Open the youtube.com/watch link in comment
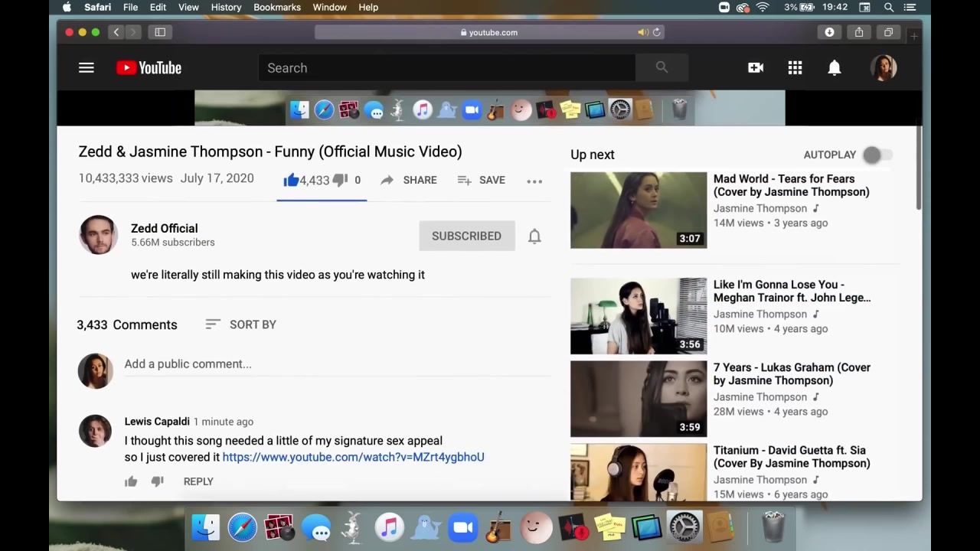Screen dimensions: 980x551 pos(353,457)
